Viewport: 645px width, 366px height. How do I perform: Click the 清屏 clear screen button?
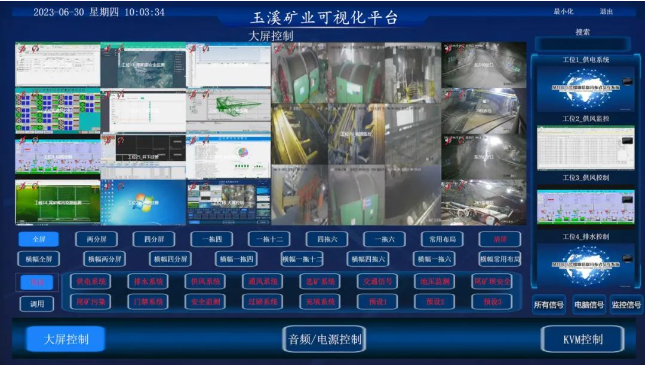coord(500,239)
